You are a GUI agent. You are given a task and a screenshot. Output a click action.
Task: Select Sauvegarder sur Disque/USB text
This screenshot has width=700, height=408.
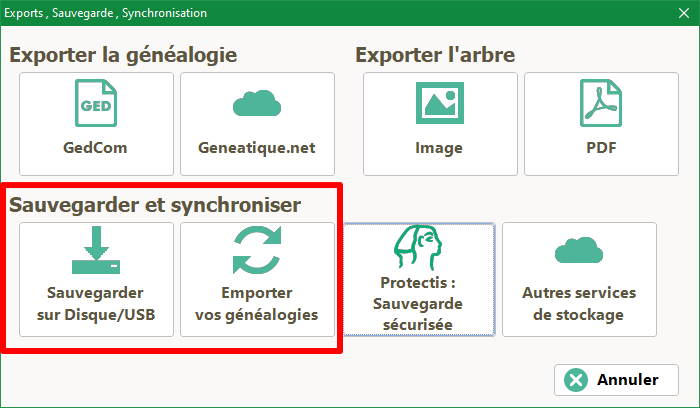coord(96,304)
